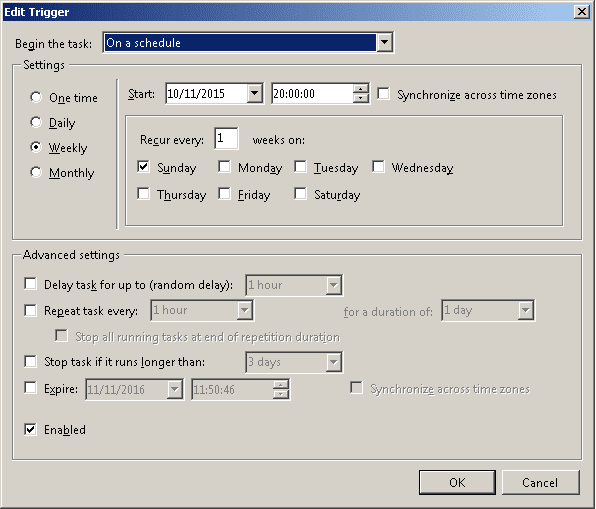Increase start time with up spinner arrow

click(360, 89)
